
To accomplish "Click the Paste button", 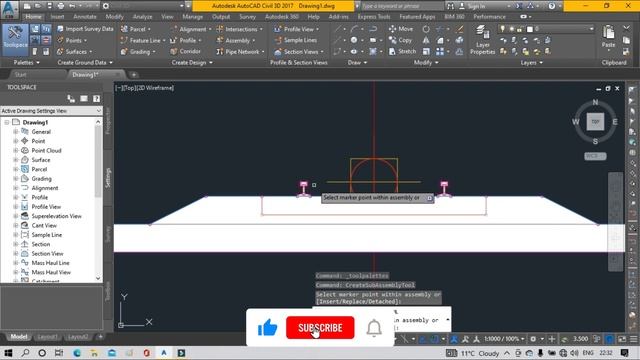I will point(609,36).
